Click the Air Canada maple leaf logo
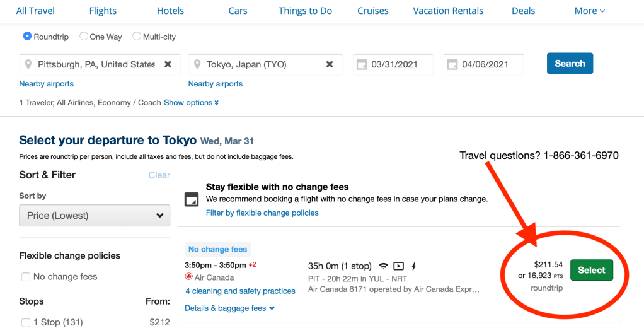This screenshot has height=333, width=644. (188, 277)
